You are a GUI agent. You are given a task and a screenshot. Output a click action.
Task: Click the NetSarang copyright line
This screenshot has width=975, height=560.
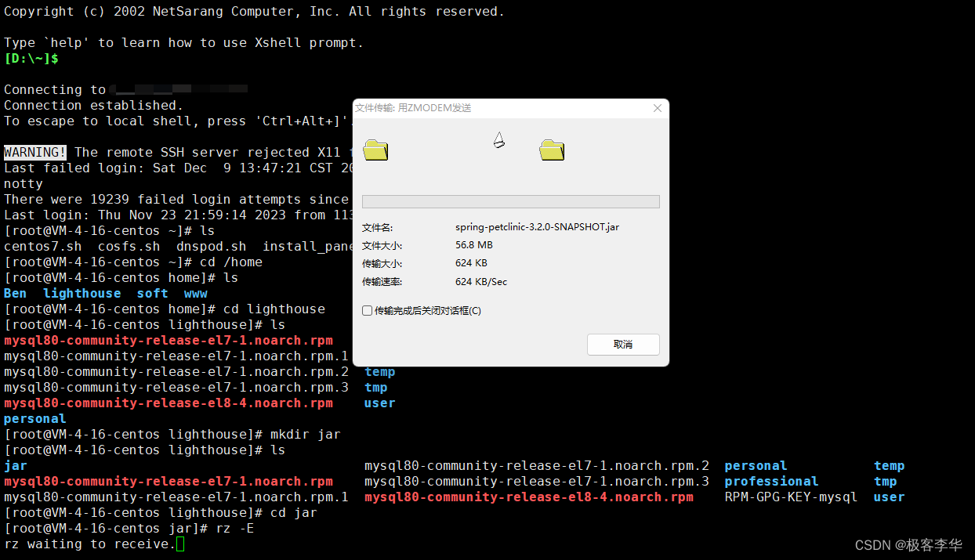coord(255,11)
